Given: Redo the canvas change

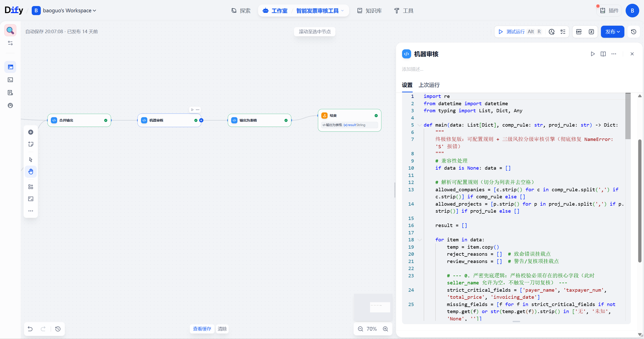Looking at the screenshot, I should [x=43, y=329].
